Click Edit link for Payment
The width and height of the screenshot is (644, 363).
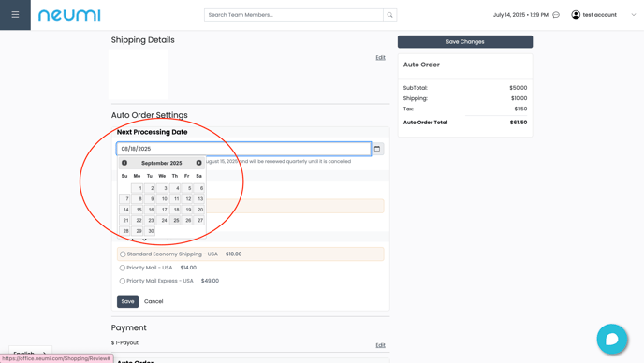click(380, 345)
